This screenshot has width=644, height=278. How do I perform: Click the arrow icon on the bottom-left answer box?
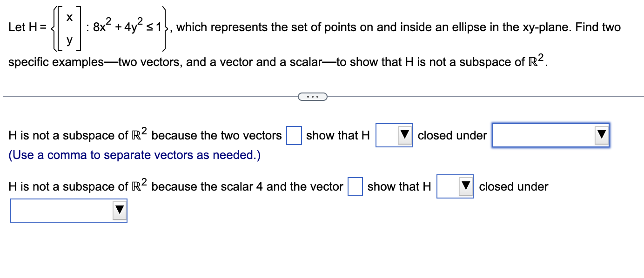click(120, 210)
